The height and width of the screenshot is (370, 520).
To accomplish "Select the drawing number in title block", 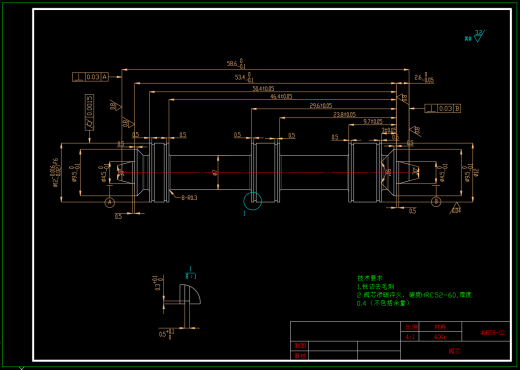I will click(493, 332).
